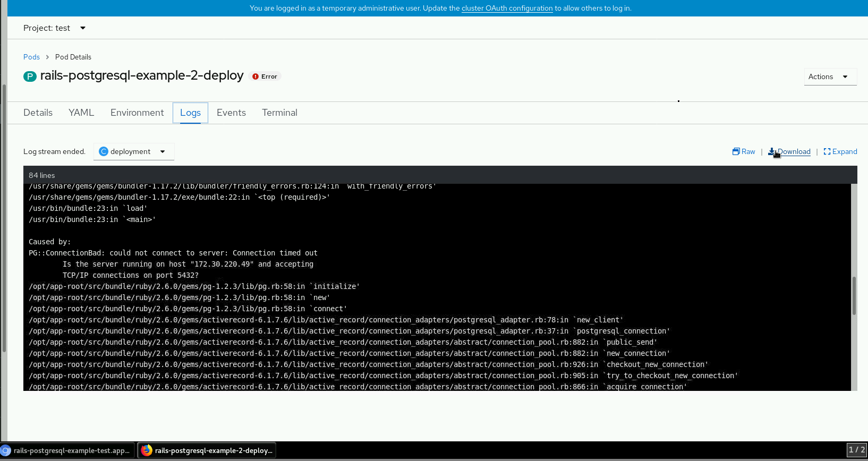Click the log viewer vertical scrollbar thumb
868x461 pixels.
(x=854, y=296)
